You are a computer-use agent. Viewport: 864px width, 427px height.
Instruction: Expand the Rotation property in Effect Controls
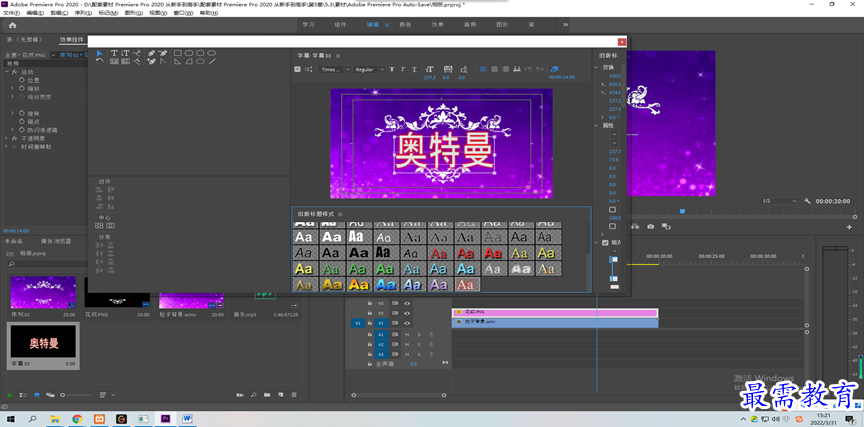[13, 113]
